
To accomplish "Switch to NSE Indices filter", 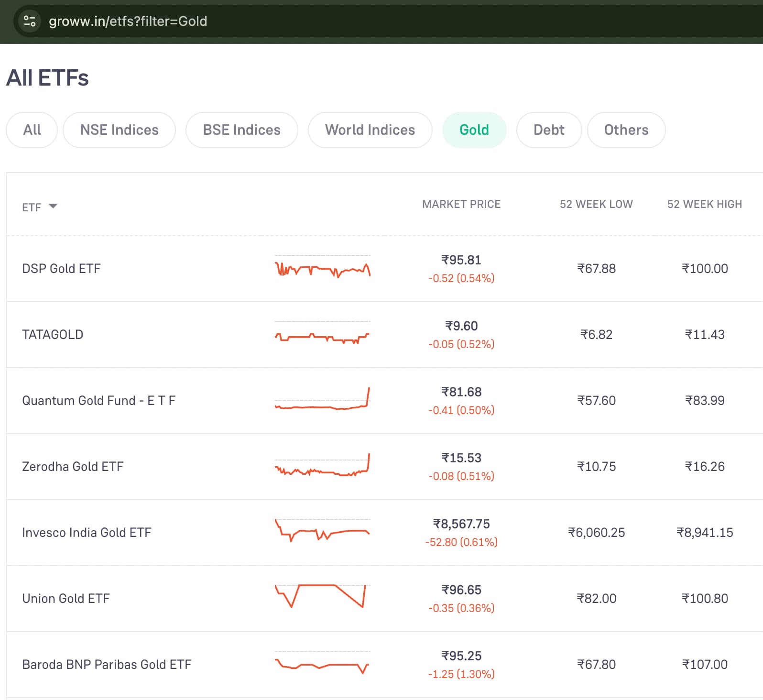I will coord(120,130).
